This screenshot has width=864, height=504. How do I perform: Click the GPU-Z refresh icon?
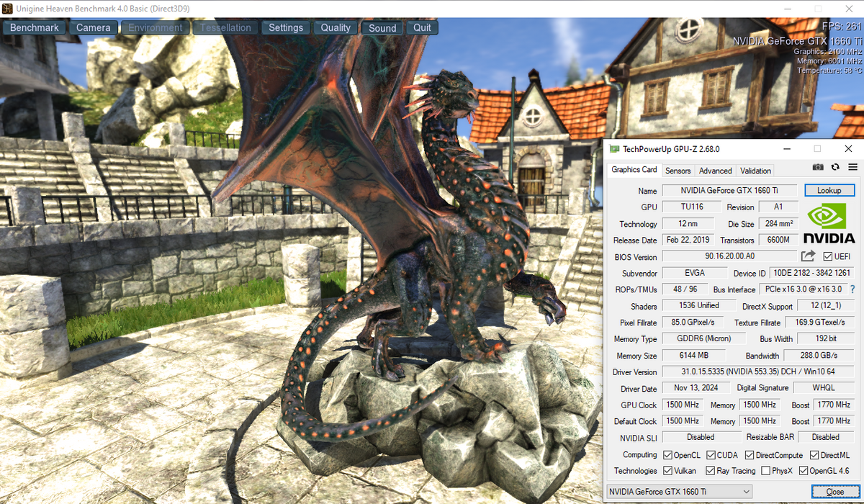(835, 167)
